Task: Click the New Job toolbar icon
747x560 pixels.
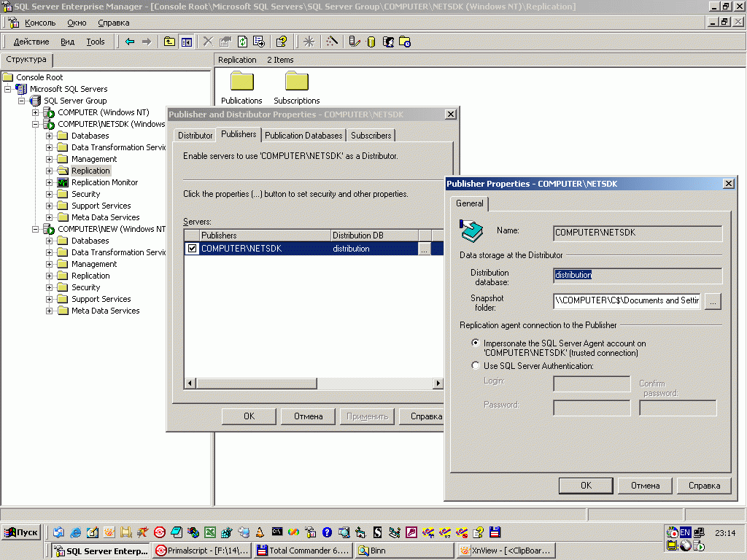Action: (405, 42)
